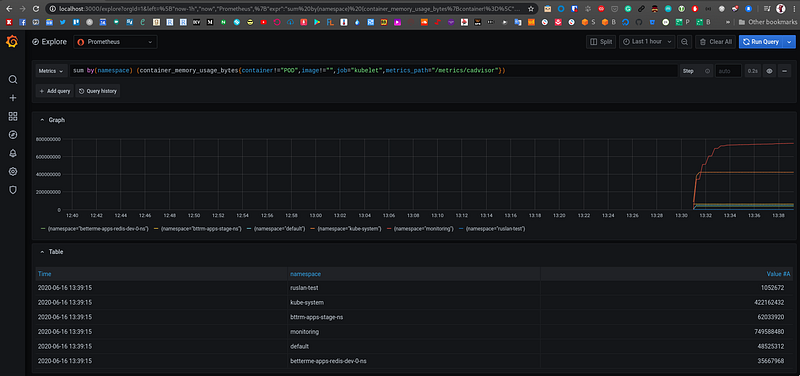
Task: Sort table by namespace column header
Action: (x=305, y=274)
